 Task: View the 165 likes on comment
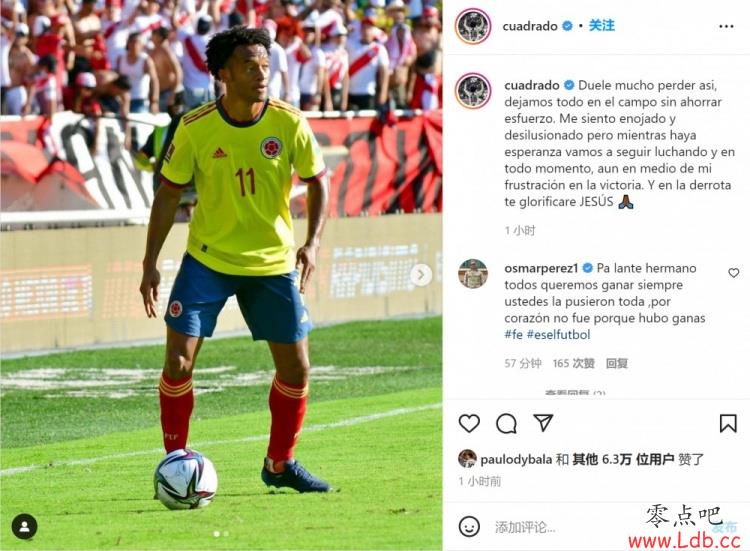(x=574, y=364)
